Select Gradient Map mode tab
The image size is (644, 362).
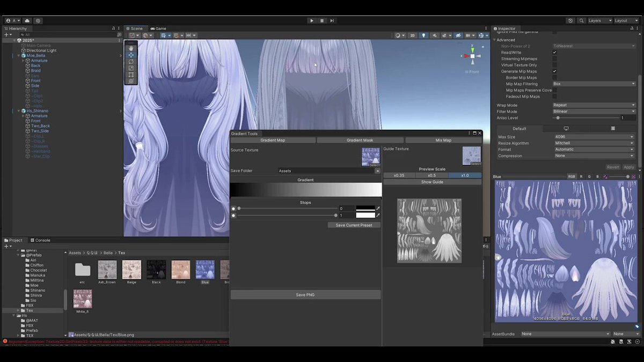pos(273,140)
